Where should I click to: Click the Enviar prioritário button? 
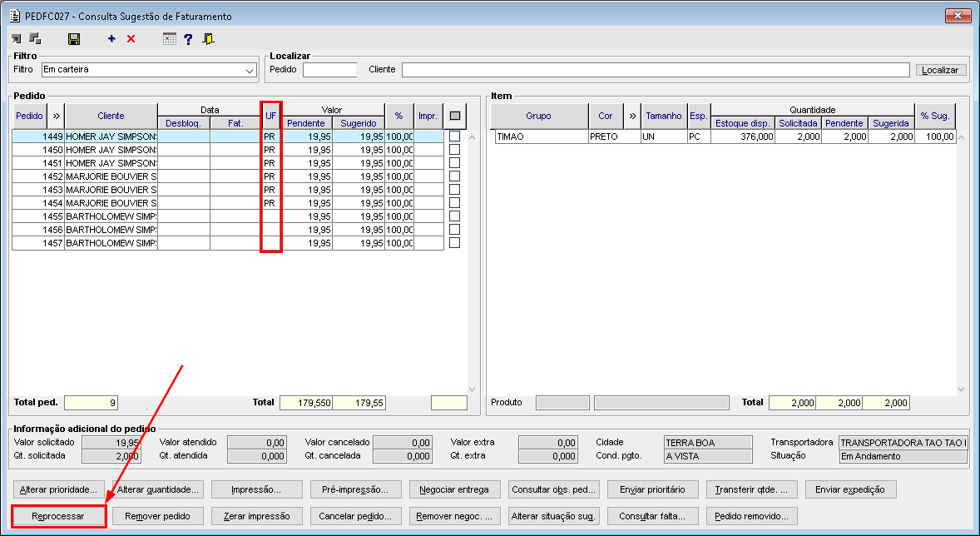[652, 489]
